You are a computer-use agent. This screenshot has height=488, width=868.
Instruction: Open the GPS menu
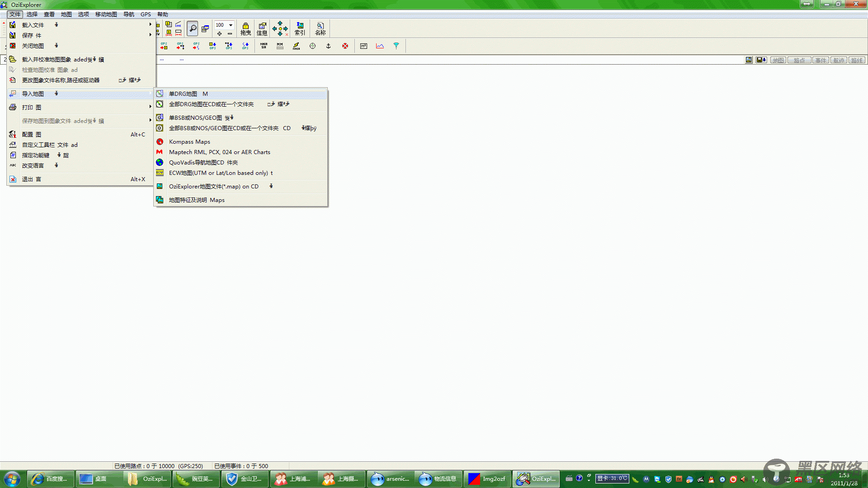click(x=146, y=14)
